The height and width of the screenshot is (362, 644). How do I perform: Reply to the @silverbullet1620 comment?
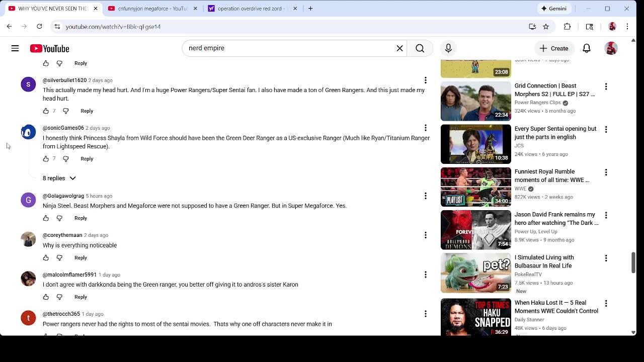[87, 111]
